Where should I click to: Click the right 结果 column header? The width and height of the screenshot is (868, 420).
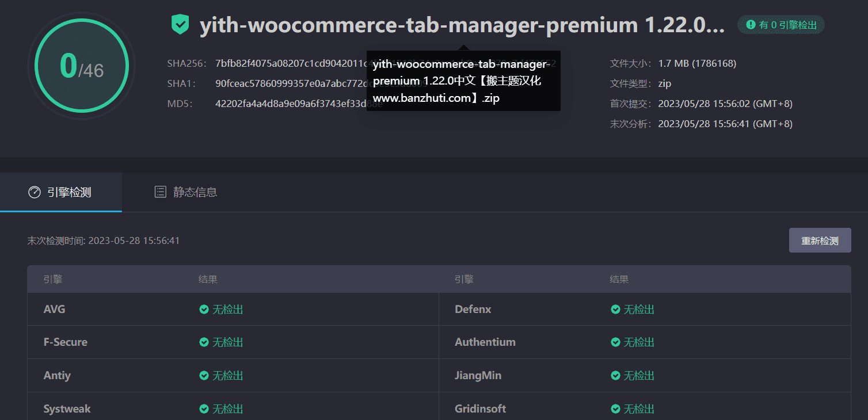click(619, 280)
